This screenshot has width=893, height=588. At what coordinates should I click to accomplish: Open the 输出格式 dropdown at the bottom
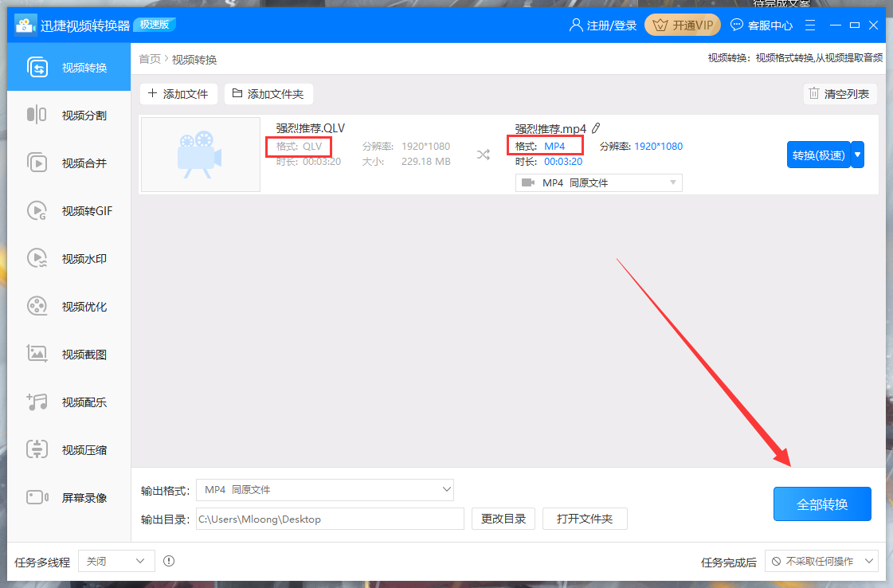click(x=325, y=489)
